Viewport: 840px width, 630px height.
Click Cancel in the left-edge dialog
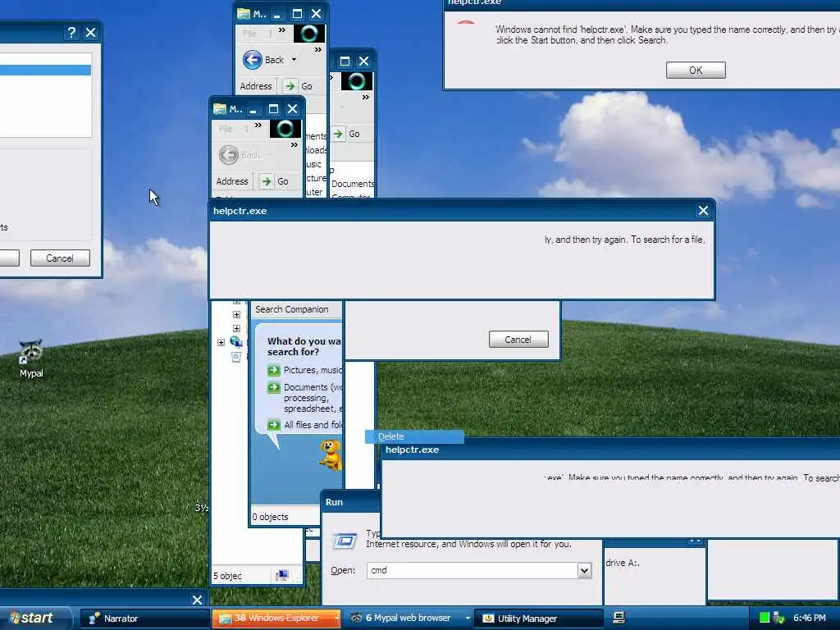(60, 258)
